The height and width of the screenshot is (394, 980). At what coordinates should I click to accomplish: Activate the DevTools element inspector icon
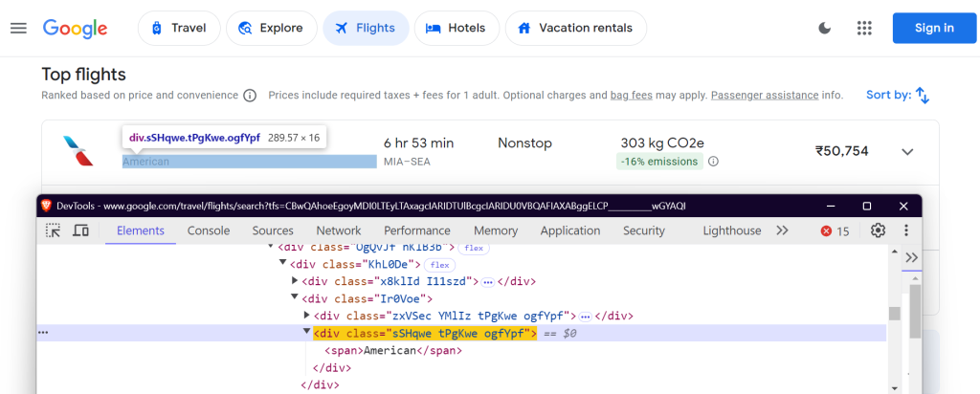pyautogui.click(x=54, y=230)
